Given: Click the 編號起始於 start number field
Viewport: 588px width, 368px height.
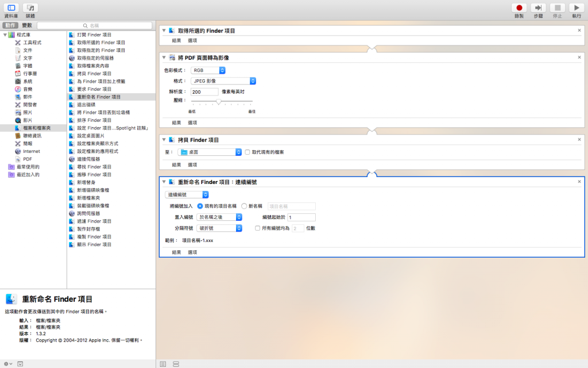Looking at the screenshot, I should (301, 217).
